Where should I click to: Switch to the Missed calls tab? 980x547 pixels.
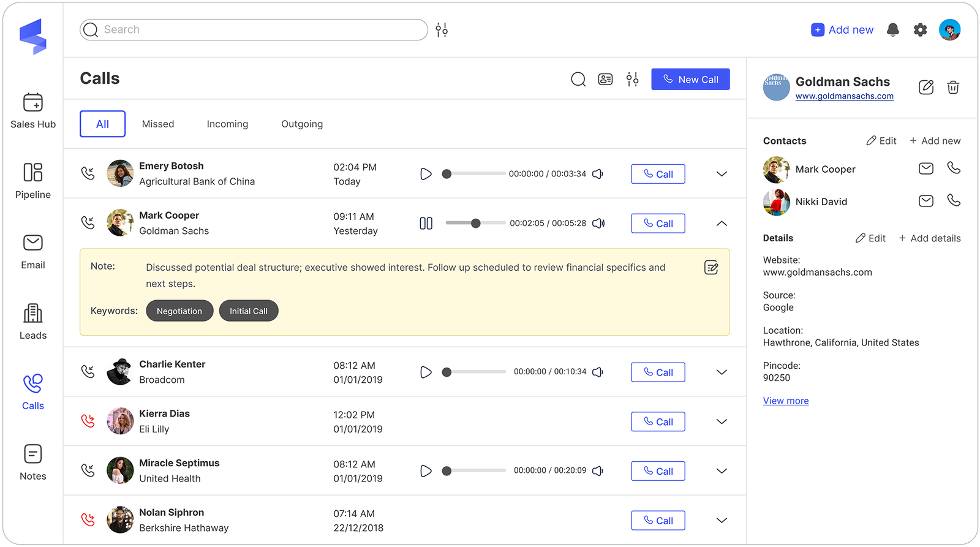coord(158,124)
